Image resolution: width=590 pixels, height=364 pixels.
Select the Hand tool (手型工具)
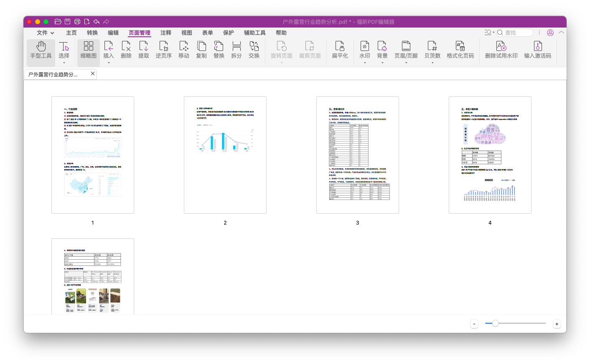[41, 50]
